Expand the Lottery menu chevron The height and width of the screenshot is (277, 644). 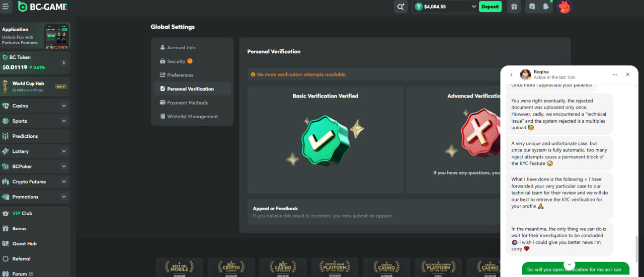point(63,151)
